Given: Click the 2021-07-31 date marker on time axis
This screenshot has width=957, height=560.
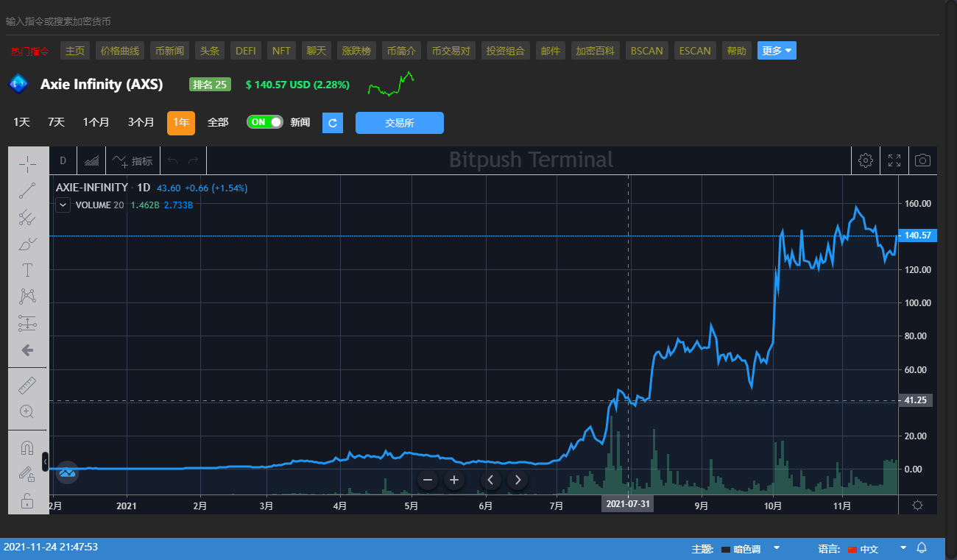Looking at the screenshot, I should pyautogui.click(x=628, y=505).
